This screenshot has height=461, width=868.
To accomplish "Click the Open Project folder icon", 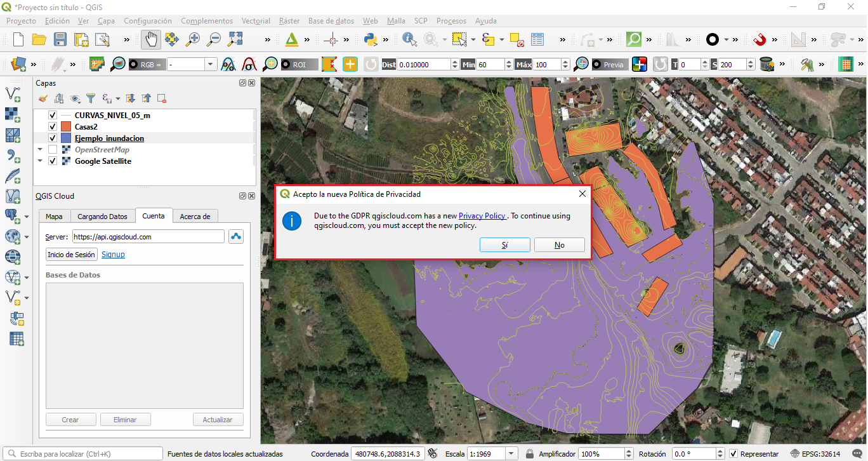I will coord(39,39).
